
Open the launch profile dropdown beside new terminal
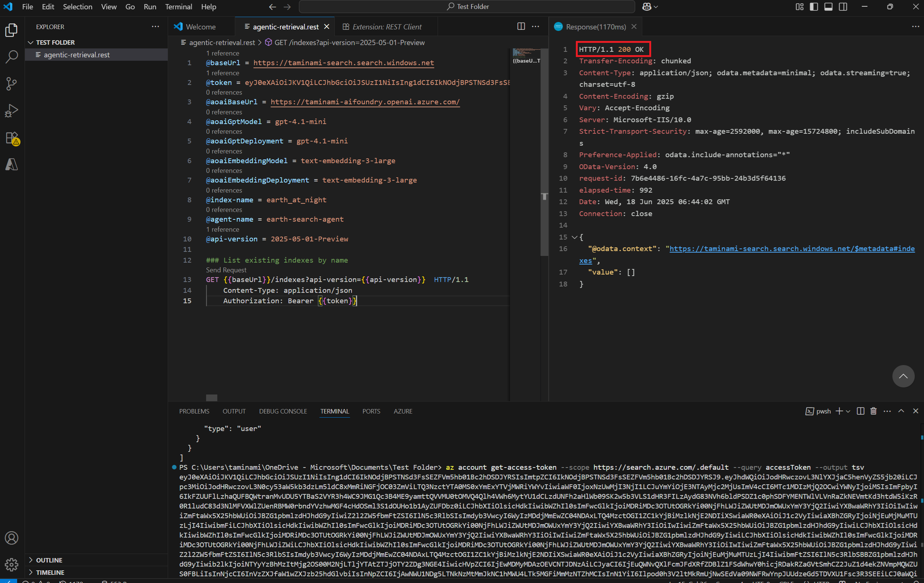click(848, 411)
